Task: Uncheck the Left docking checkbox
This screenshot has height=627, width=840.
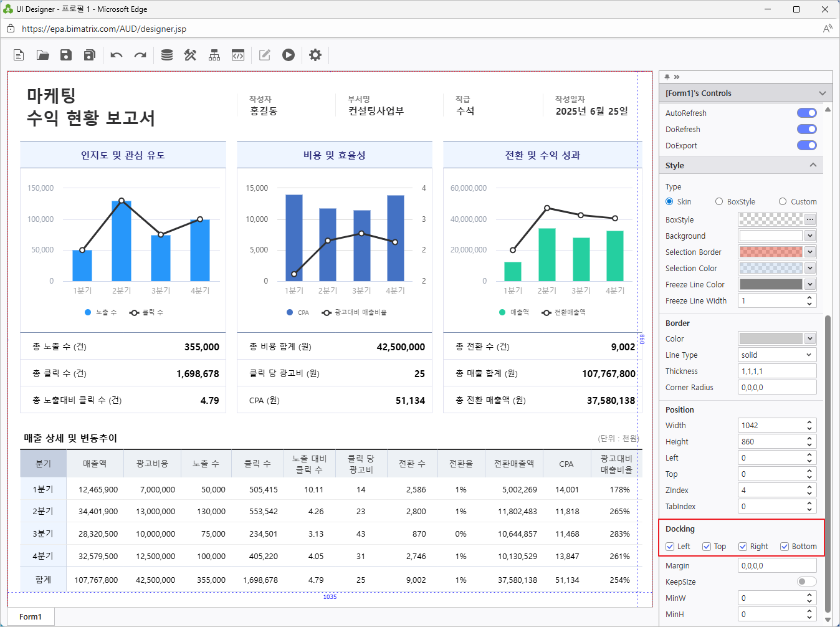Action: click(x=670, y=547)
